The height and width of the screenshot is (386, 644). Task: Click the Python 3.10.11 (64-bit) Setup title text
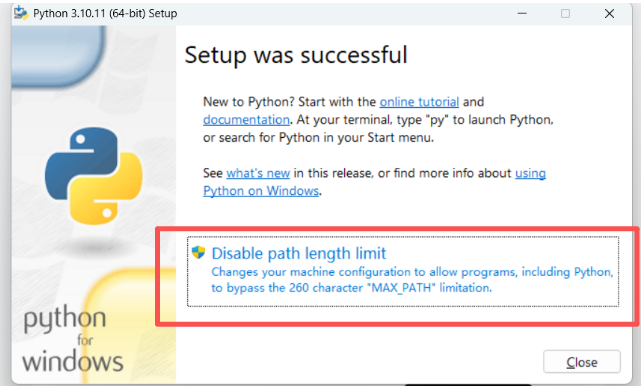click(105, 14)
